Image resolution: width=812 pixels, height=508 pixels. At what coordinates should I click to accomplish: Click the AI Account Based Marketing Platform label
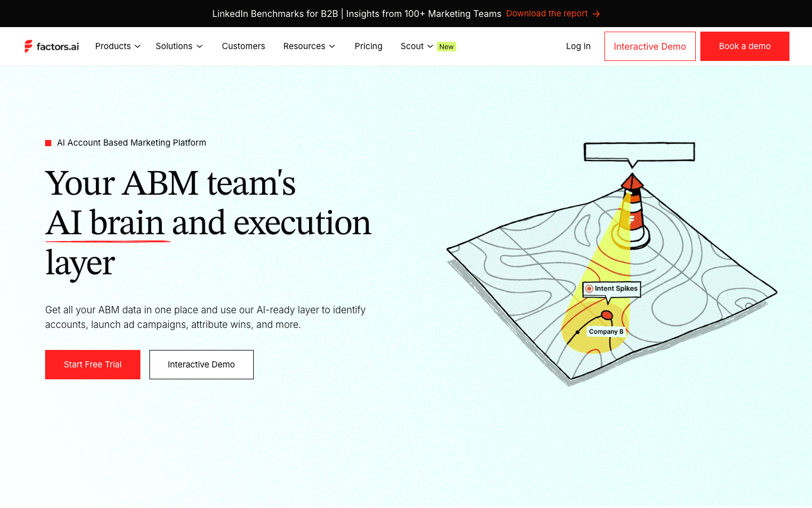131,143
